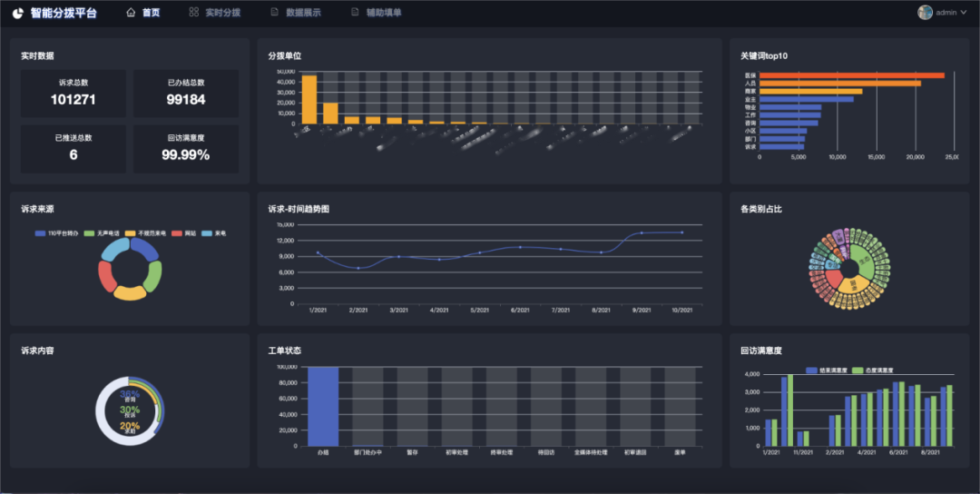Go to the 辅助填单 tab
980x494 pixels.
pyautogui.click(x=383, y=13)
